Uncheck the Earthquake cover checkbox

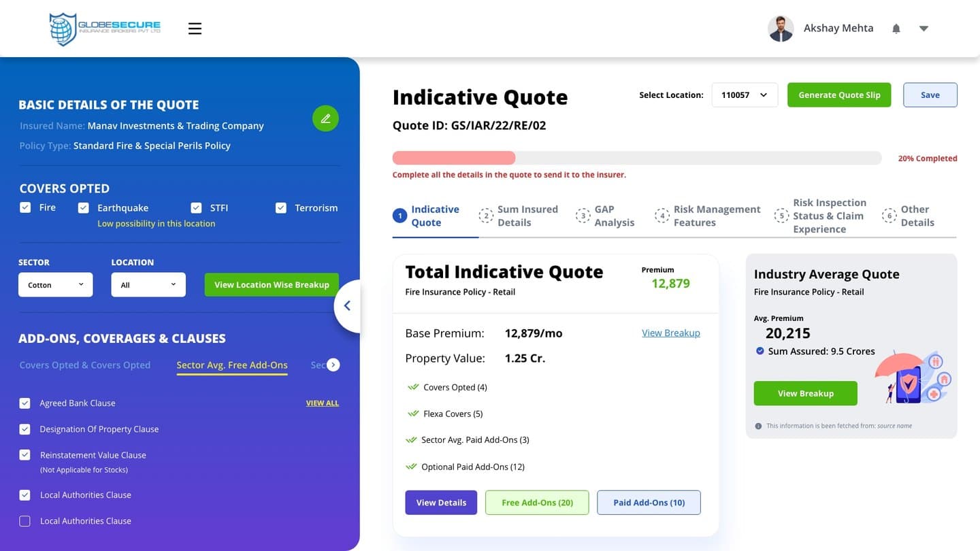click(x=84, y=208)
